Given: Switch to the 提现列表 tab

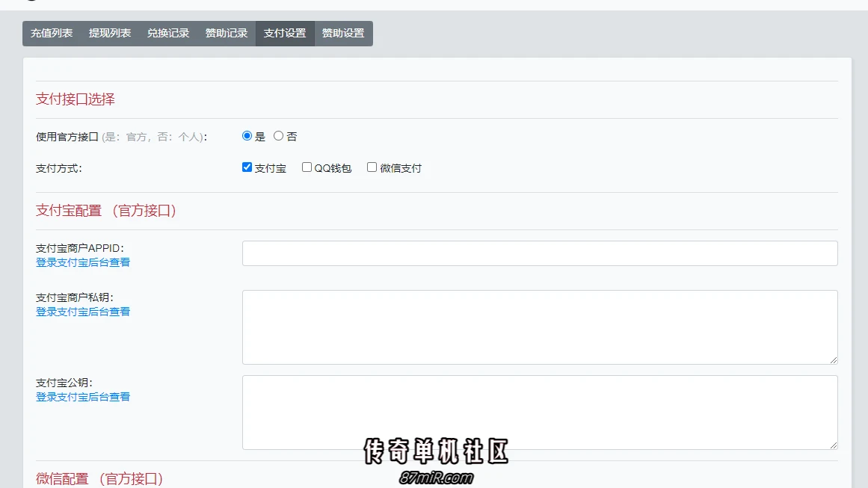Looking at the screenshot, I should click(x=110, y=33).
